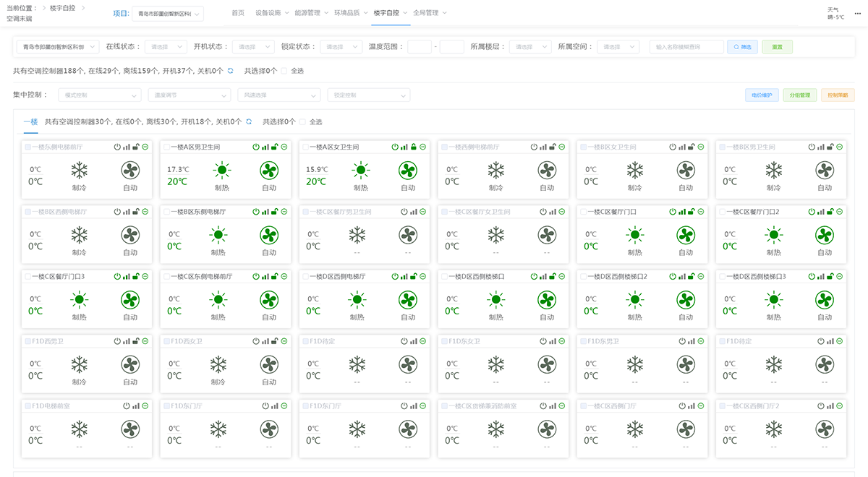Open the 楼宇自控 menu
This screenshot has height=477, width=868.
click(x=390, y=13)
